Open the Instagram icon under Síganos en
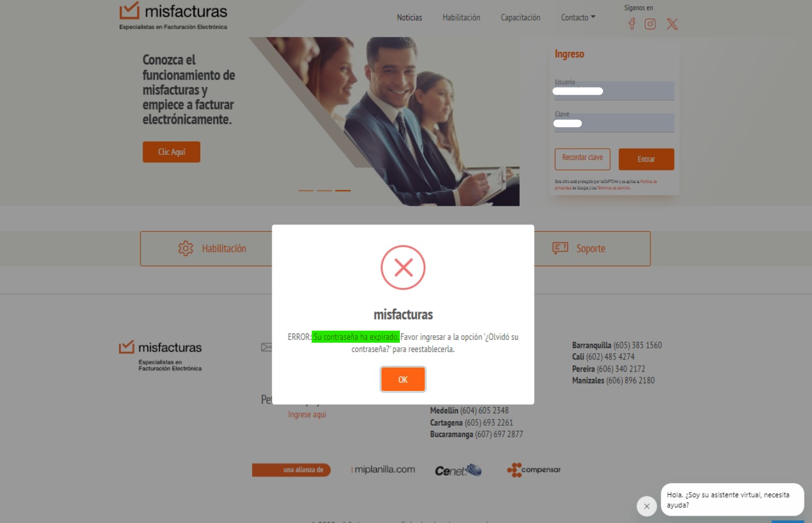 [650, 24]
